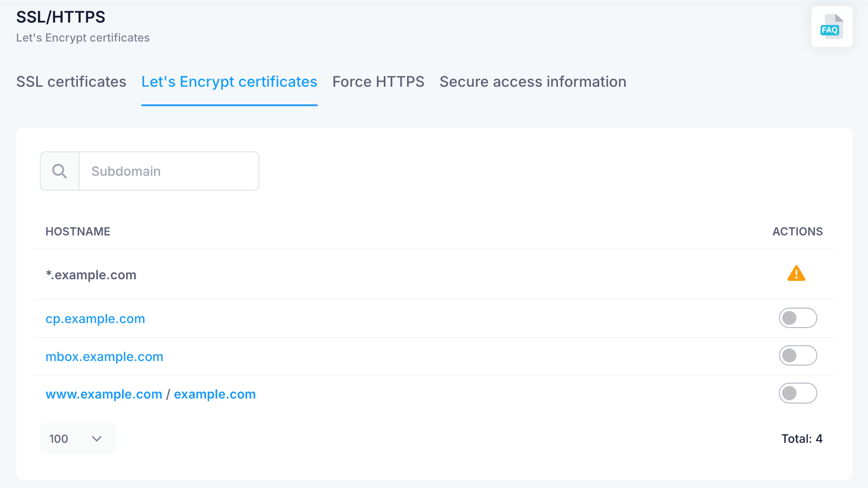Viewport: 868px width, 488px height.
Task: Click the magnifying glass search icon
Action: tap(60, 171)
